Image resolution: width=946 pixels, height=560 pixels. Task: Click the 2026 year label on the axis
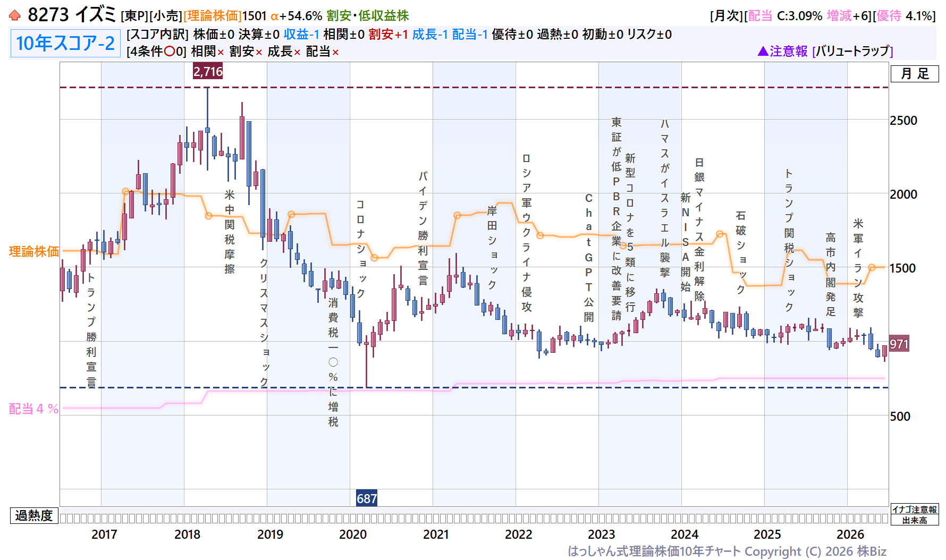point(850,534)
